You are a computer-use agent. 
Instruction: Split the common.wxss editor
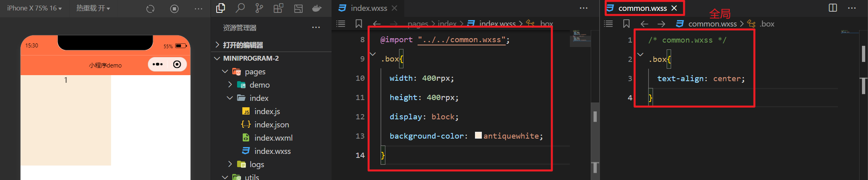833,8
